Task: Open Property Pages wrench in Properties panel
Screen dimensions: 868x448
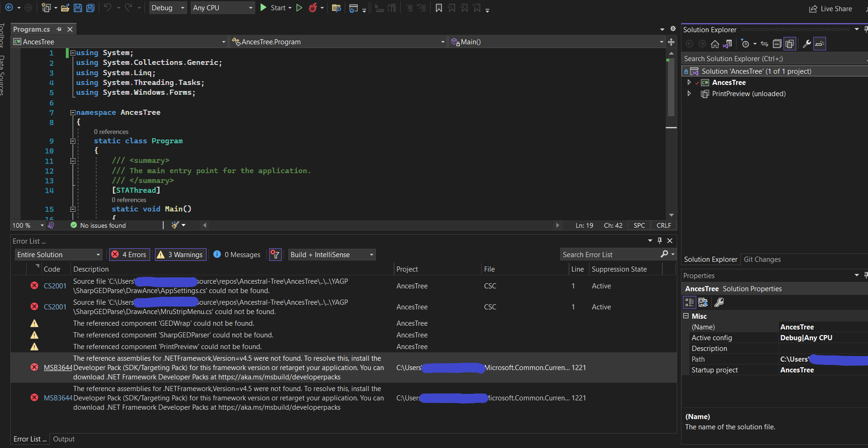Action: pyautogui.click(x=719, y=302)
